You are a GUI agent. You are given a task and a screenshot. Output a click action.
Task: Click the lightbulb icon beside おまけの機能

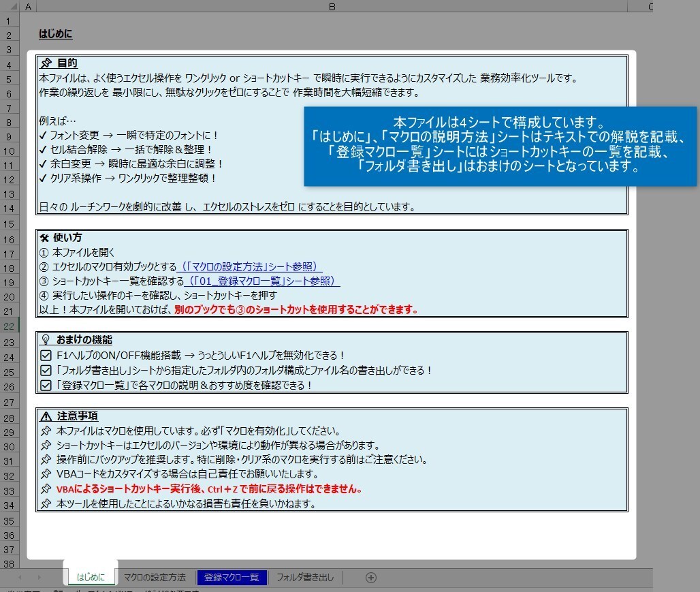[46, 339]
